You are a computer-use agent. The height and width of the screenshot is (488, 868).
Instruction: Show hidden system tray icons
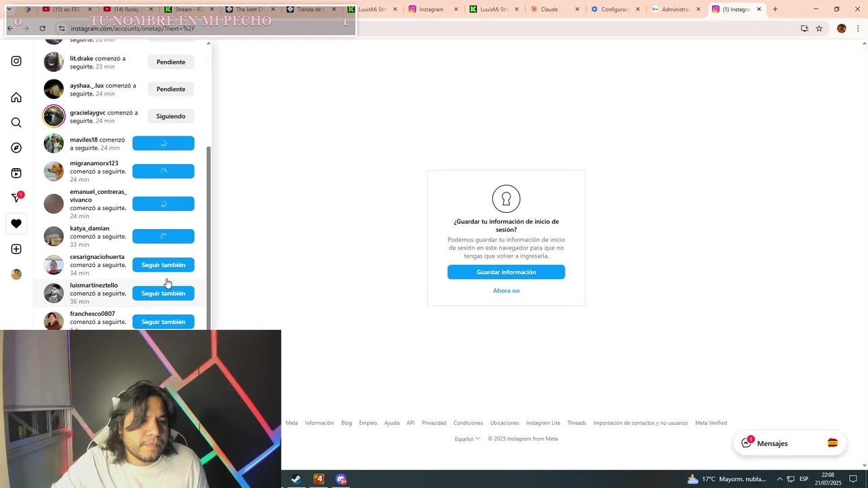[779, 479]
